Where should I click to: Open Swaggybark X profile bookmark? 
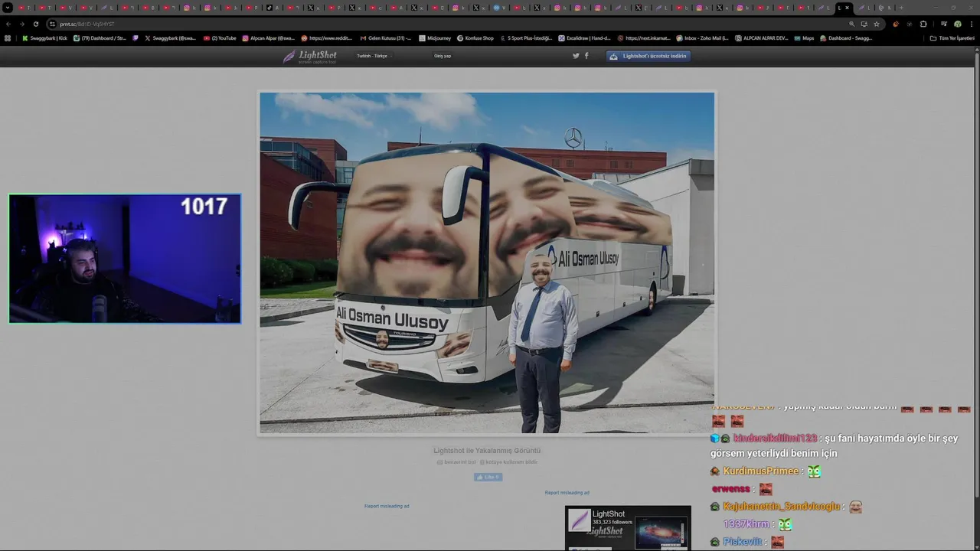click(x=171, y=37)
